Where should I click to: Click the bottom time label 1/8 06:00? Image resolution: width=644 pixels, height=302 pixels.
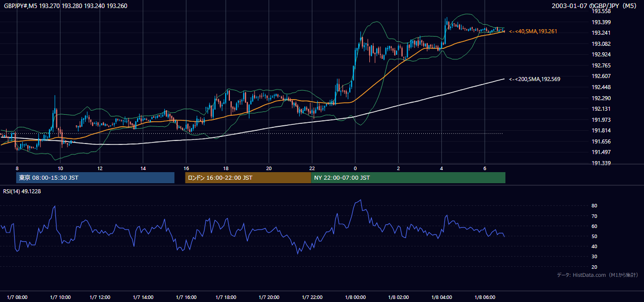[x=484, y=297]
